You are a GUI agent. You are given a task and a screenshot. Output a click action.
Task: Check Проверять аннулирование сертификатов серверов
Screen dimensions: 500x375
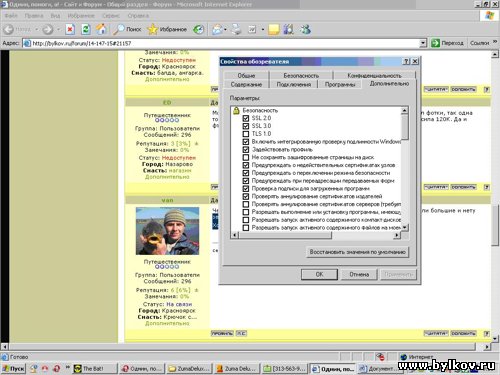click(x=246, y=204)
